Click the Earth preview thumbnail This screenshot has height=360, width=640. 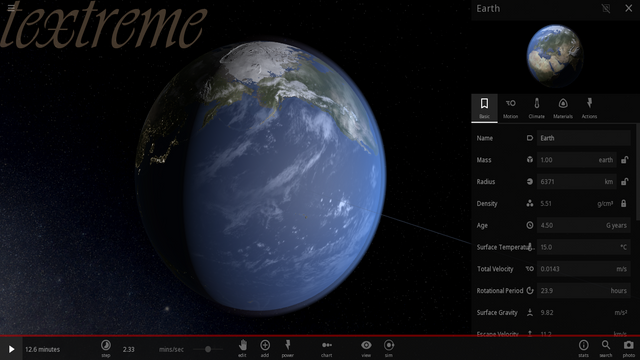555,56
